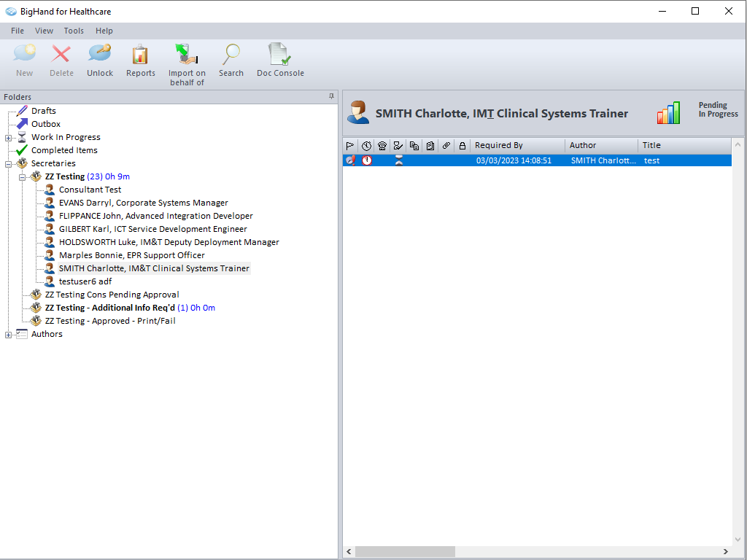The width and height of the screenshot is (747, 560).
Task: Sort by the Title column header
Action: [x=684, y=146]
